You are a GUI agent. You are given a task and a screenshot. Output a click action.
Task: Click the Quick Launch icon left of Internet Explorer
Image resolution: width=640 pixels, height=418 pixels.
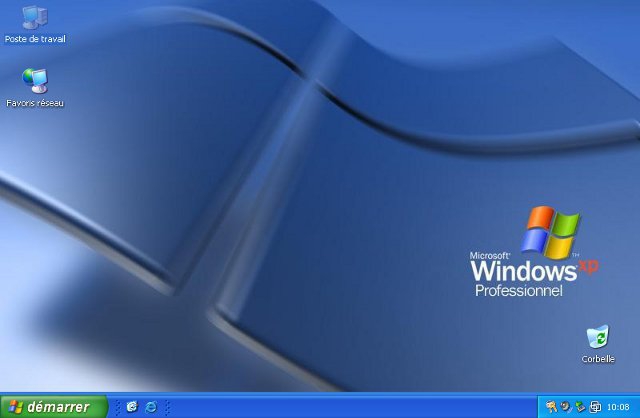(132, 407)
